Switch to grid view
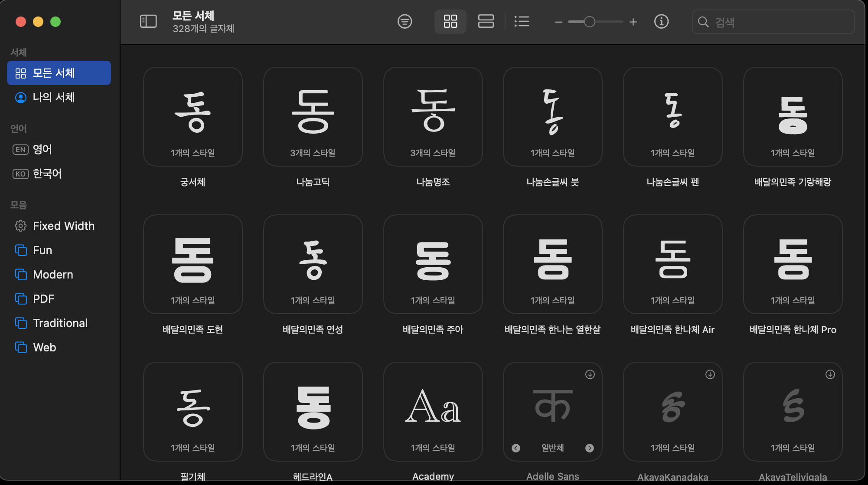 450,21
